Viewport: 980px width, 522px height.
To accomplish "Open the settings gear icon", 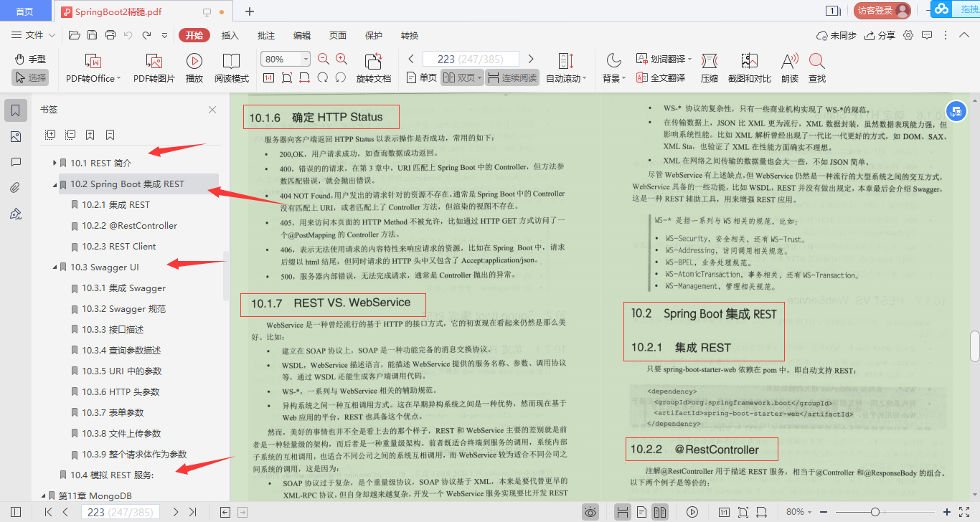I will 908,35.
